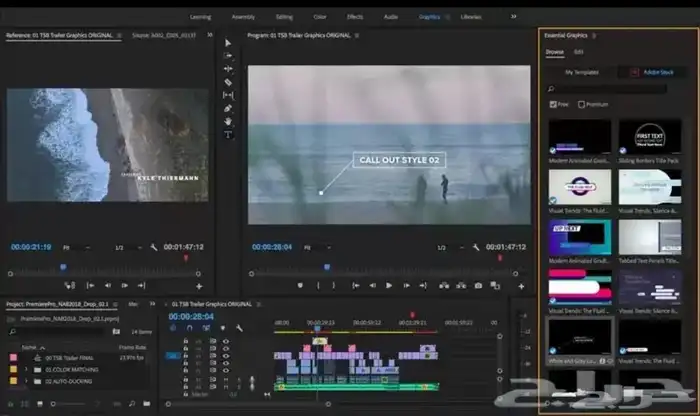The width and height of the screenshot is (700, 416).
Task: Toggle visibility eye of the second video track
Action: click(x=226, y=349)
